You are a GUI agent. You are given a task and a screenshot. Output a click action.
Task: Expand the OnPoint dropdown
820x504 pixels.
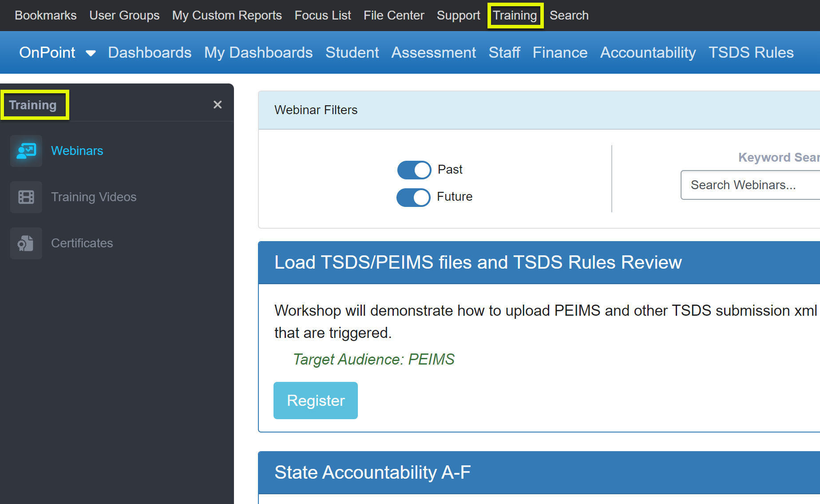click(x=91, y=52)
